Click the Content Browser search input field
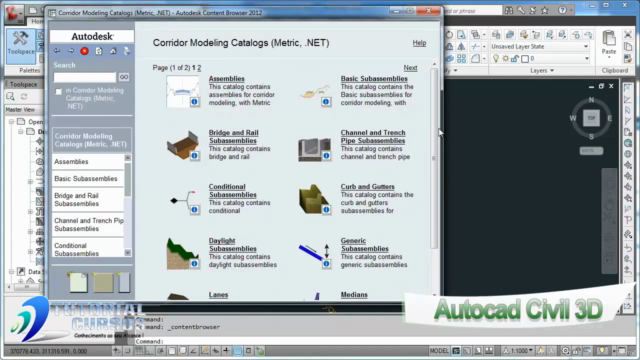 click(x=85, y=77)
